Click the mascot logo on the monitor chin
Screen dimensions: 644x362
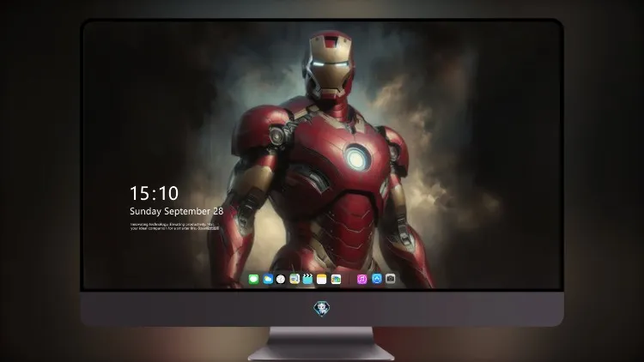322,309
